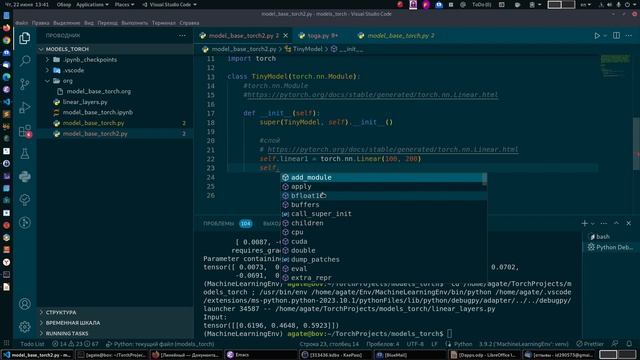Split the editor to the right

pos(616,36)
